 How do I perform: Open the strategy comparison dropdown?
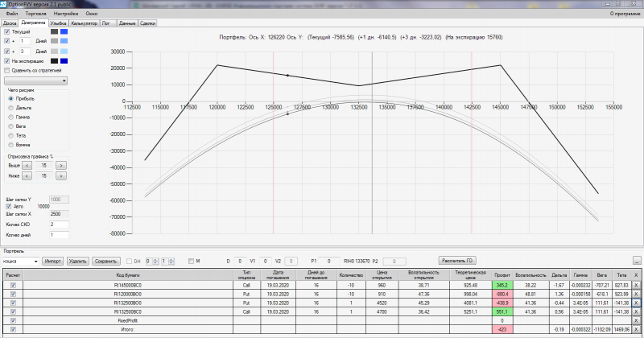pos(36,81)
